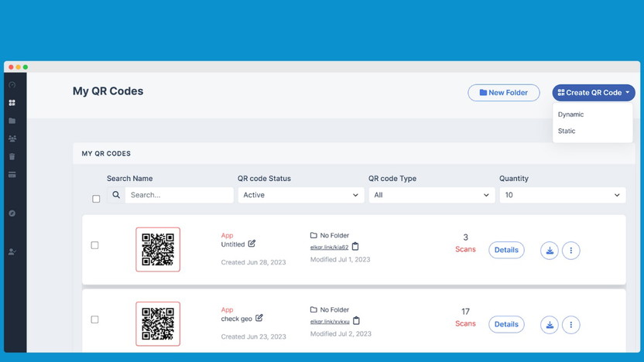Open the dashboard gauge icon in sidebar
The width and height of the screenshot is (644, 362).
click(x=12, y=85)
